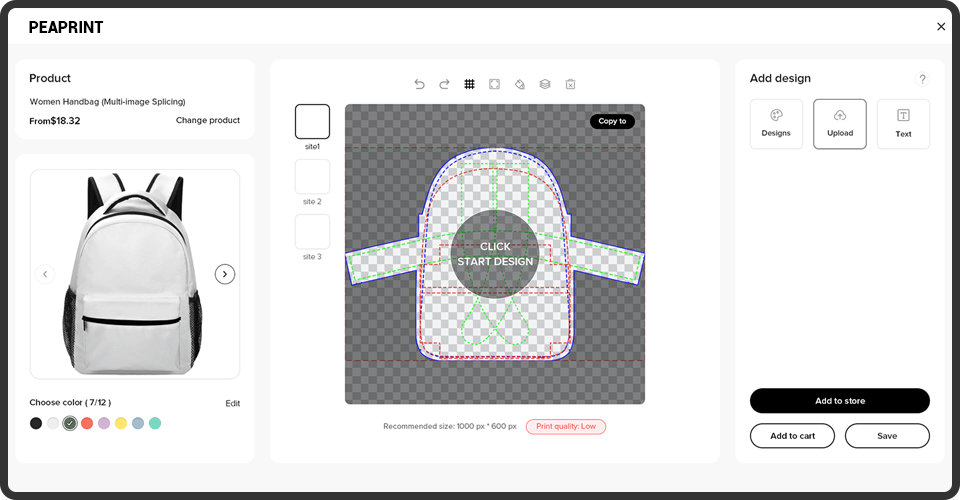
Task: Toggle the grid overlay icon
Action: coord(469,84)
